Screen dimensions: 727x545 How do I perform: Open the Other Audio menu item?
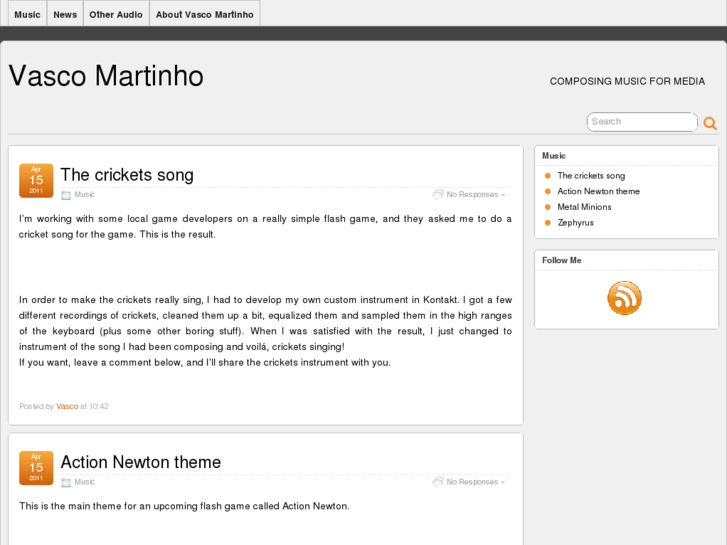[116, 14]
